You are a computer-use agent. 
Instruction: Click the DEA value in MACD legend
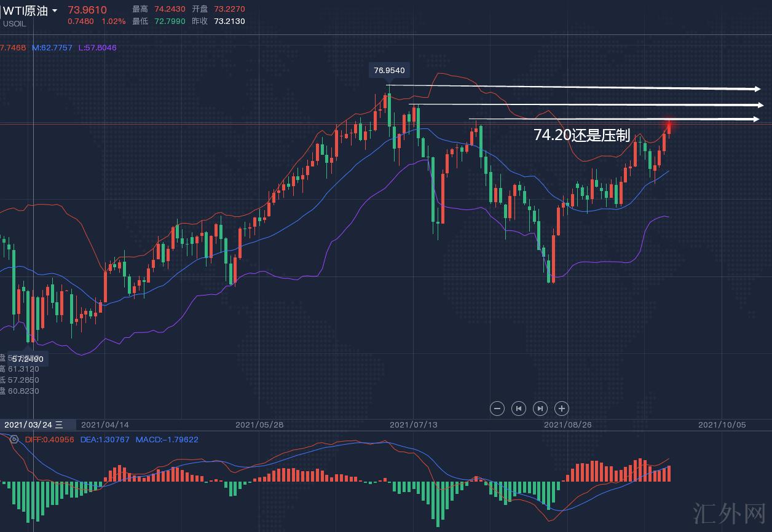[105, 439]
